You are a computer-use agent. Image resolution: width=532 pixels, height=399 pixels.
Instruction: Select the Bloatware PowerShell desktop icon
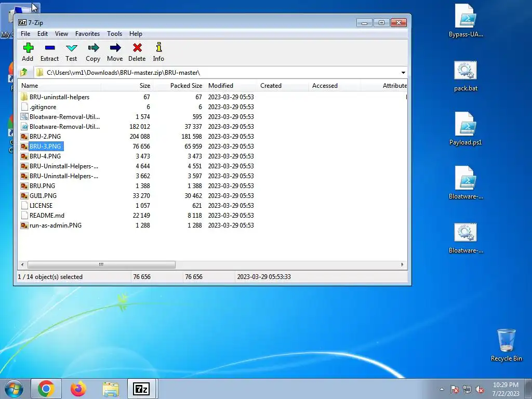point(465,179)
